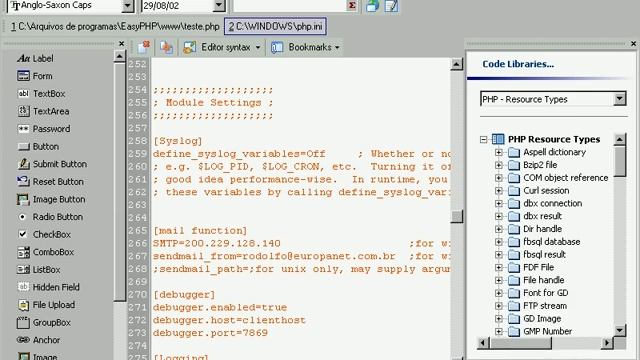
Task: Click the SMTP=200.229.128.140 line
Action: [x=216, y=243]
